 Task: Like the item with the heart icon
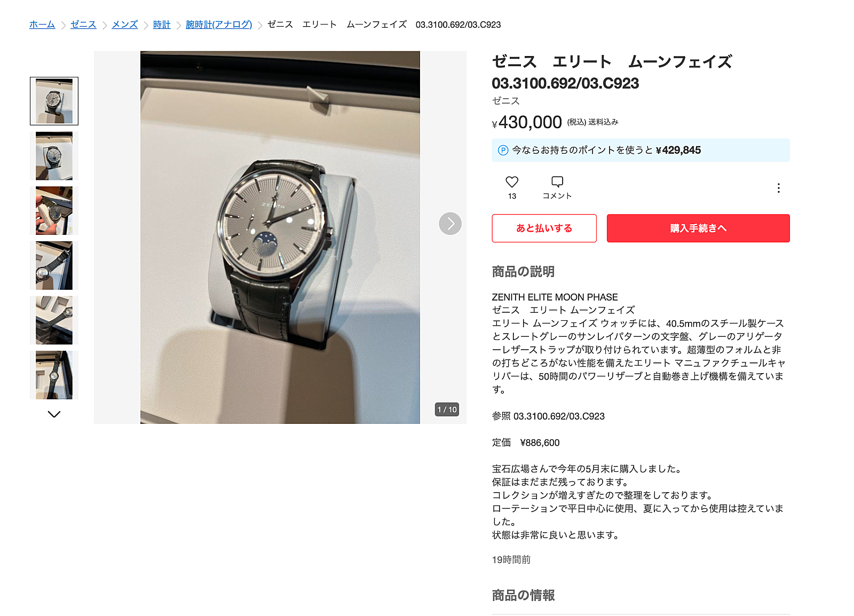(512, 182)
